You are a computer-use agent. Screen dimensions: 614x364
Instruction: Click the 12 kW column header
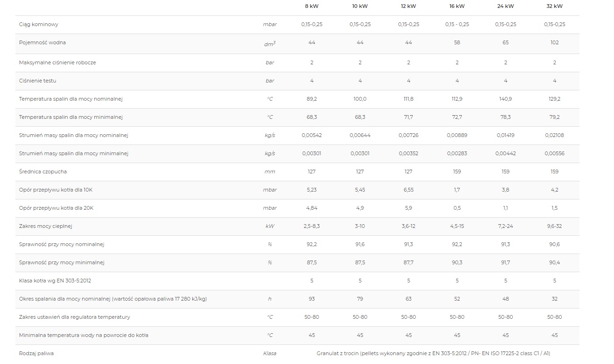[x=408, y=6]
